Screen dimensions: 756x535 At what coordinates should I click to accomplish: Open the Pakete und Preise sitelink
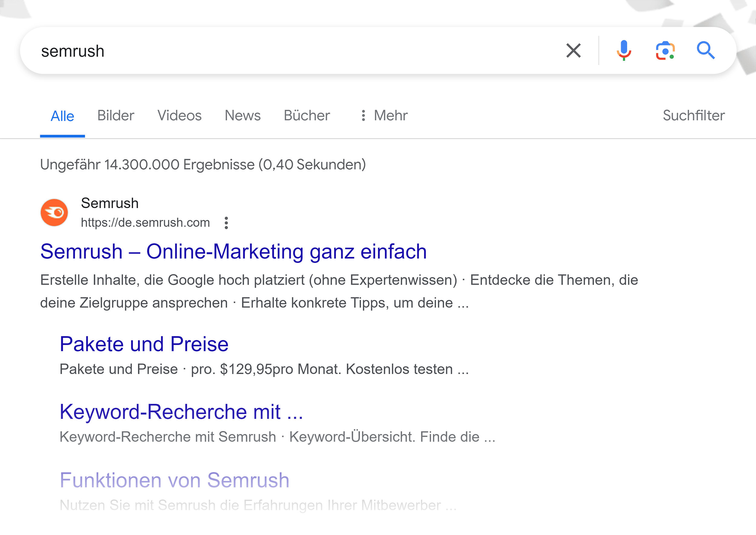click(x=144, y=344)
